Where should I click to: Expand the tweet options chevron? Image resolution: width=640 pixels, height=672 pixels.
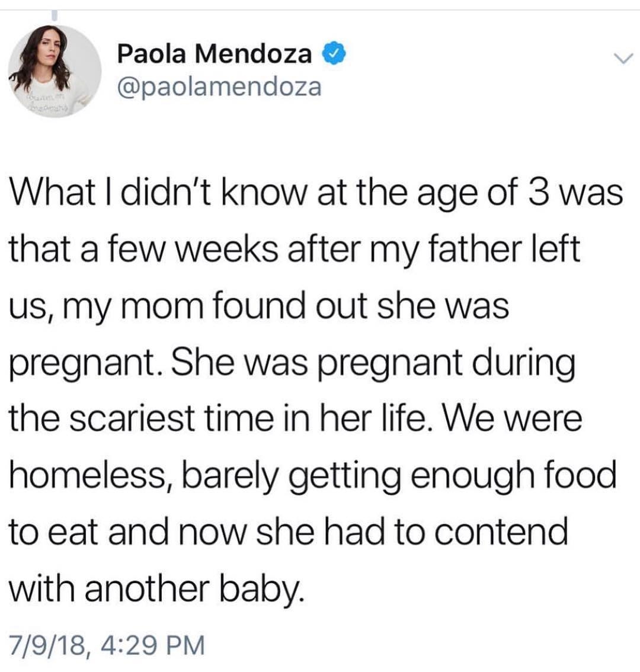(622, 59)
